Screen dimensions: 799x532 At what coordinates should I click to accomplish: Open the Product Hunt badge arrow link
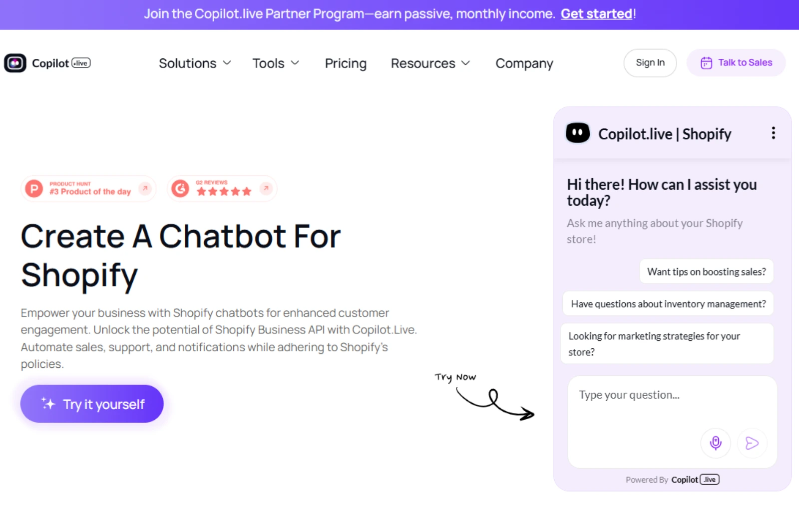pyautogui.click(x=145, y=188)
